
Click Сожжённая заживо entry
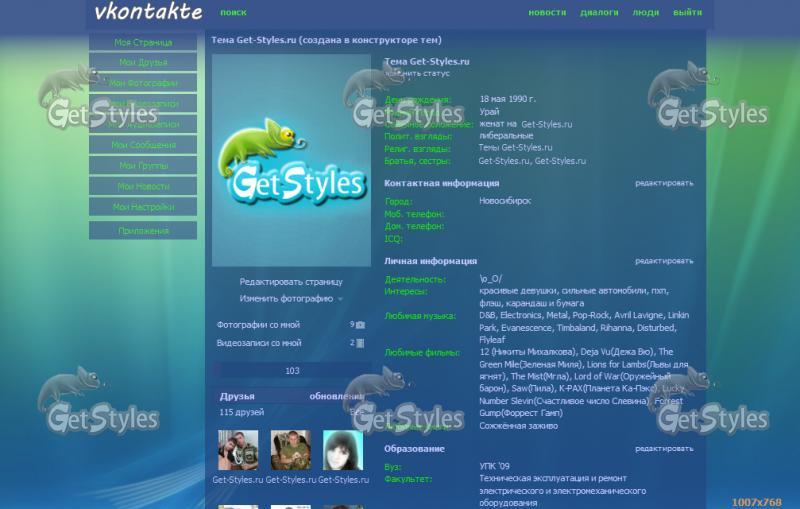(518, 426)
